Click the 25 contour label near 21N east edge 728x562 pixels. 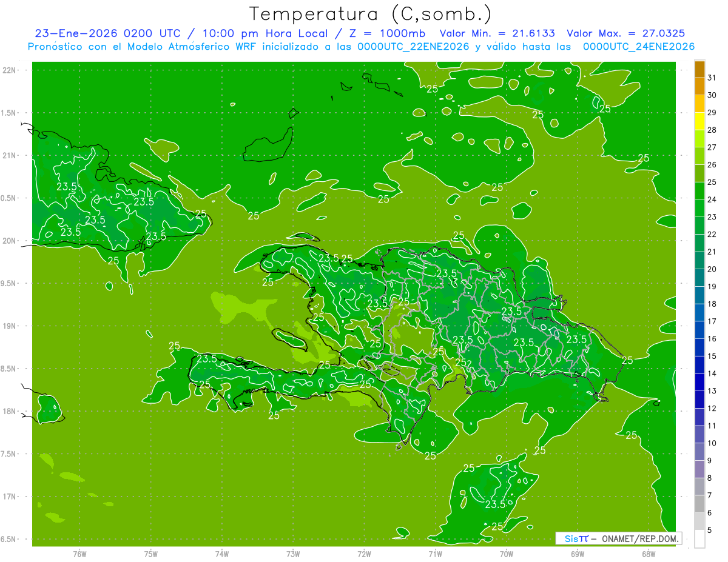(644, 158)
